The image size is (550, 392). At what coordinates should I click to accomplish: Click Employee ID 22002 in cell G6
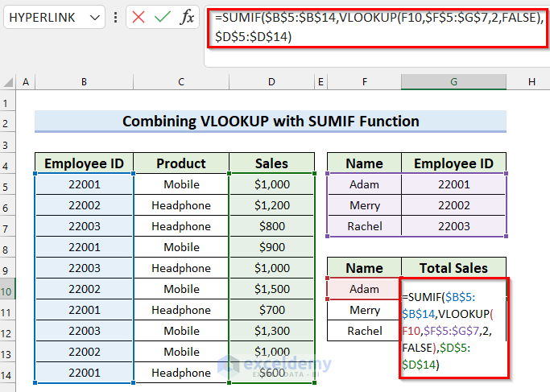tap(453, 205)
